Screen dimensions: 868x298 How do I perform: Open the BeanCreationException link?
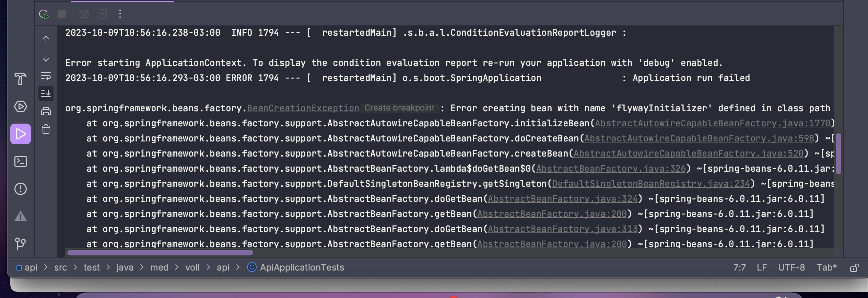[303, 108]
